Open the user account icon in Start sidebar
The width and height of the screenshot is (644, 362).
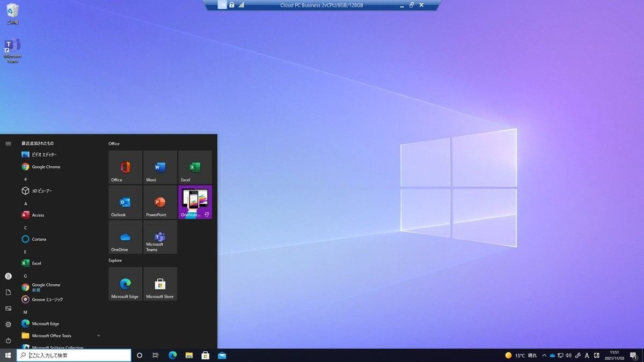[8, 276]
